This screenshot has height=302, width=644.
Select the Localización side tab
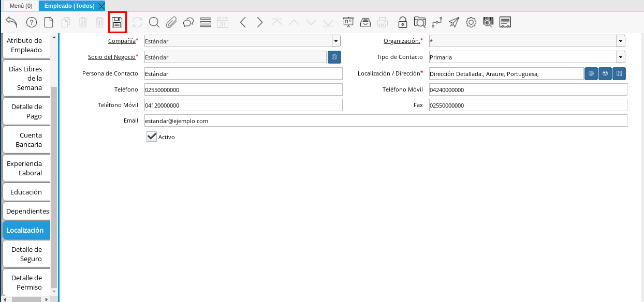[26, 230]
